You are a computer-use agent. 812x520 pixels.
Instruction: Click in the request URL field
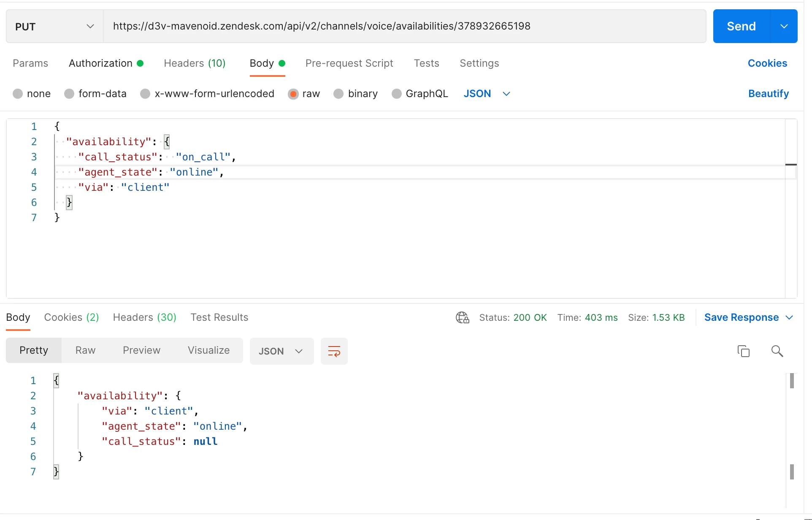[x=404, y=26]
